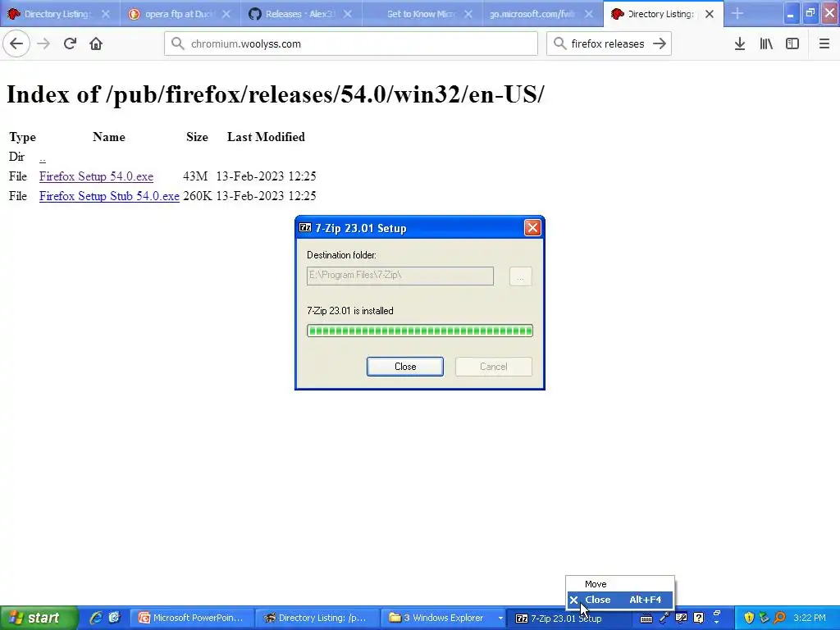Choose Close Alt+F4 in context menu
The width and height of the screenshot is (840, 630).
pyautogui.click(x=620, y=600)
